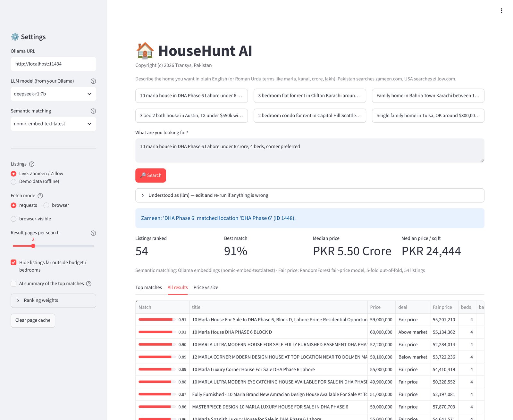Pick the 3 bedroom flat Clifton Karachi example
The width and height of the screenshot is (513, 420).
pos(310,96)
